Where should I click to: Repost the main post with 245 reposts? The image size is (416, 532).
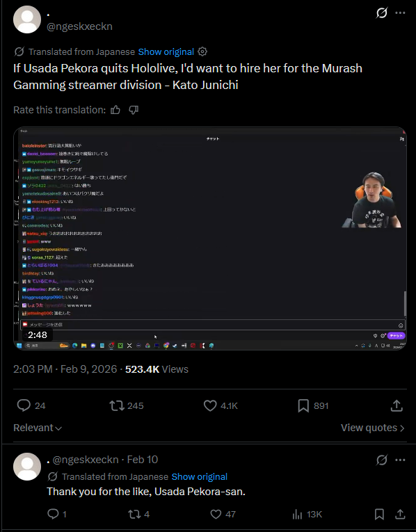point(127,405)
